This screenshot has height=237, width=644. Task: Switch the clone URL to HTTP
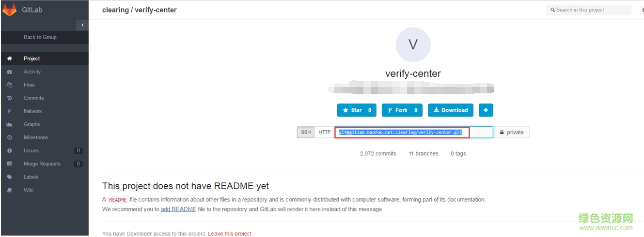[324, 132]
